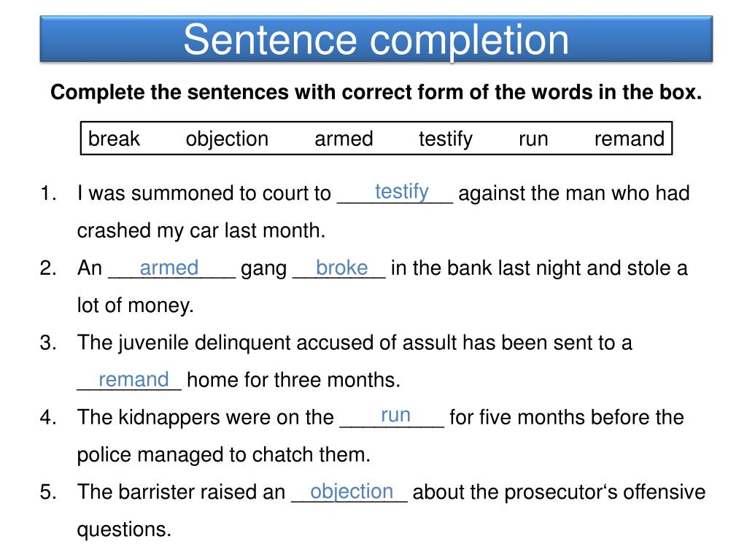The height and width of the screenshot is (560, 747).
Task: Click the blank filled with 'testify' in sentence 1
Action: (x=395, y=192)
